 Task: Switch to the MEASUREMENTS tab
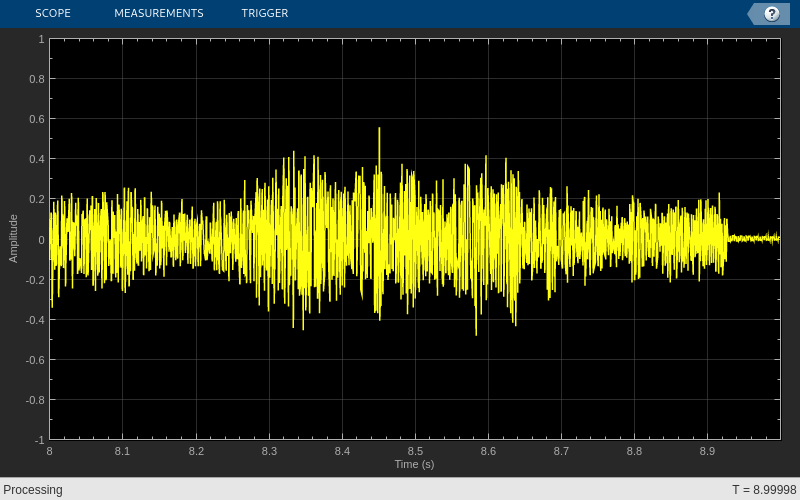point(159,13)
